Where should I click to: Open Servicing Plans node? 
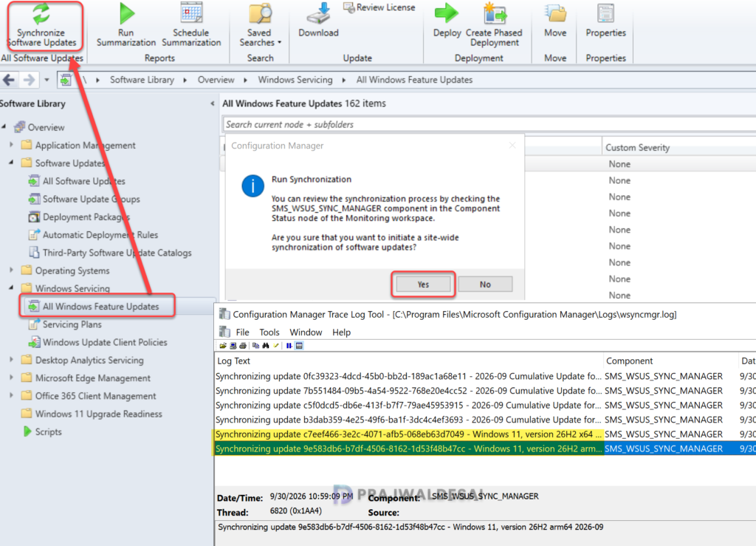pyautogui.click(x=72, y=324)
